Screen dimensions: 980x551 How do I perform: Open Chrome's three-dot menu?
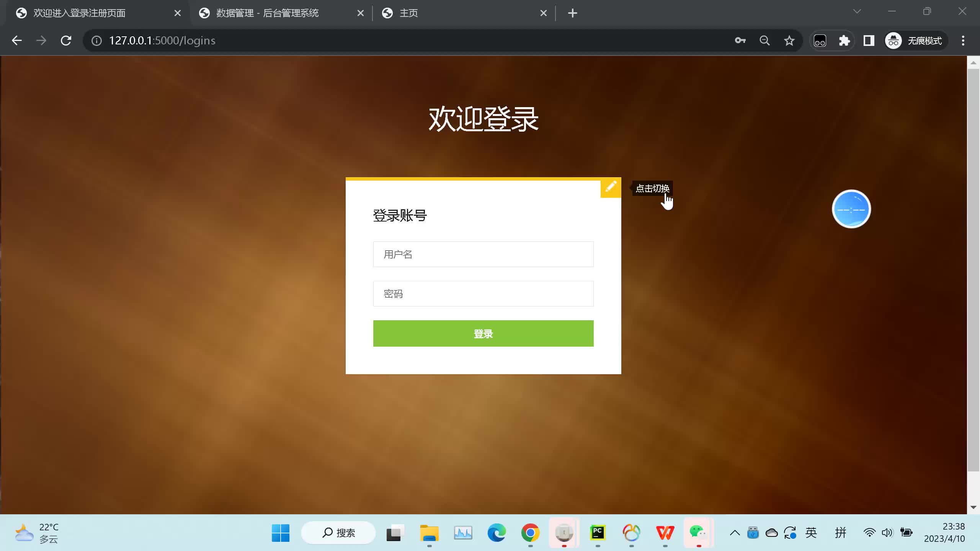(963, 40)
